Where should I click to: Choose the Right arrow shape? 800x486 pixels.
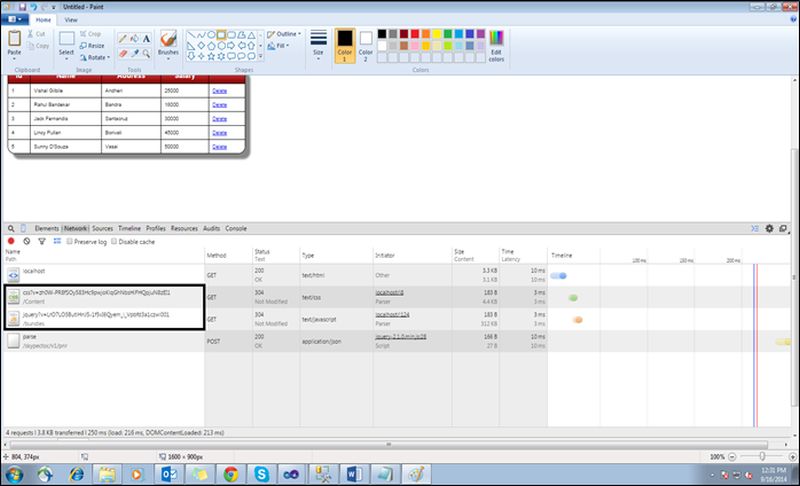click(231, 45)
